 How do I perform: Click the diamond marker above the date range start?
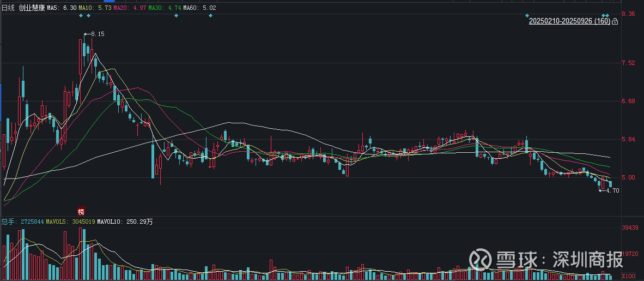(527, 15)
